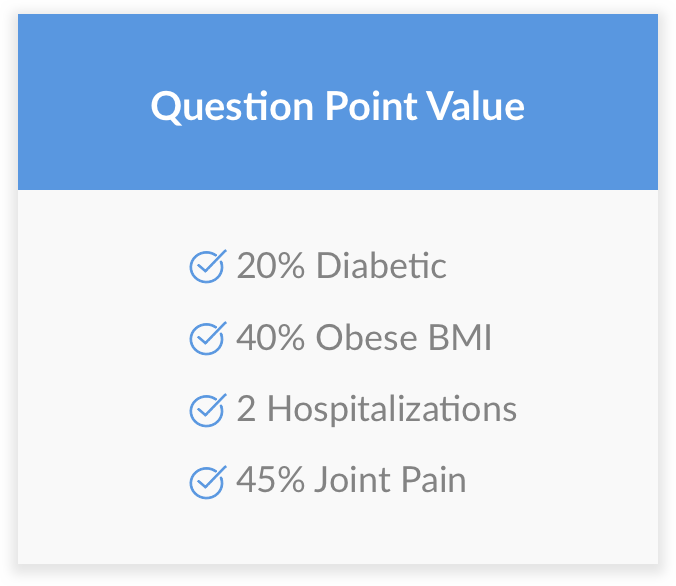
Task: Toggle the check circle beside 2 Hospitalizations
Action: [x=207, y=411]
